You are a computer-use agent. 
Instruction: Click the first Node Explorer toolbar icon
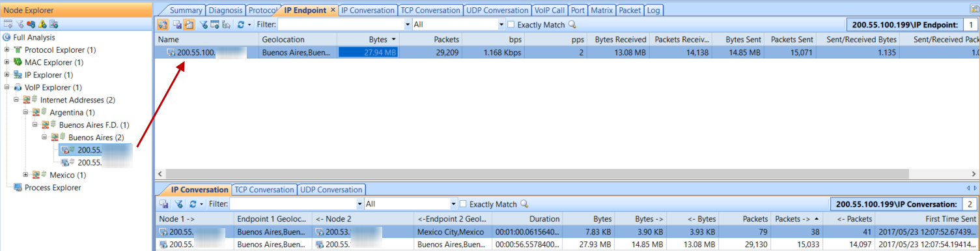point(8,24)
